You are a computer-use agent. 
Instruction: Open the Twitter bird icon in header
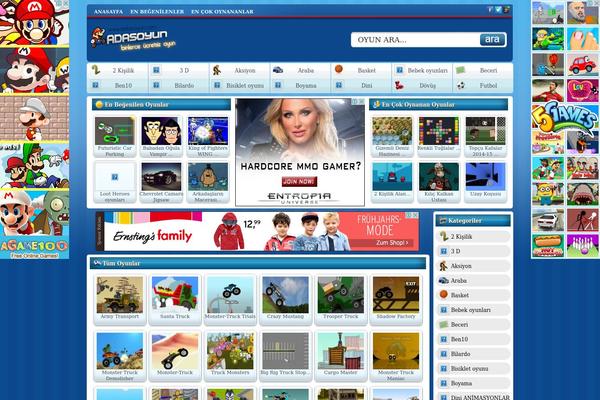[498, 10]
